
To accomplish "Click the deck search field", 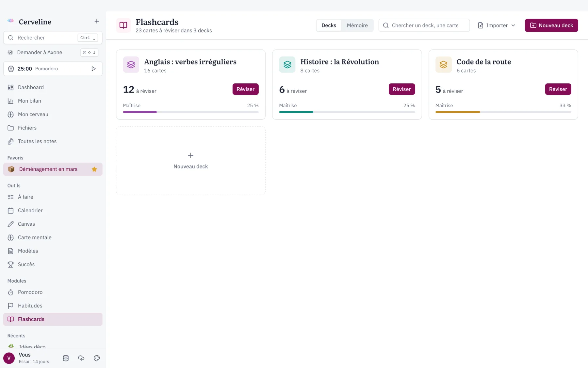I will pos(424,25).
